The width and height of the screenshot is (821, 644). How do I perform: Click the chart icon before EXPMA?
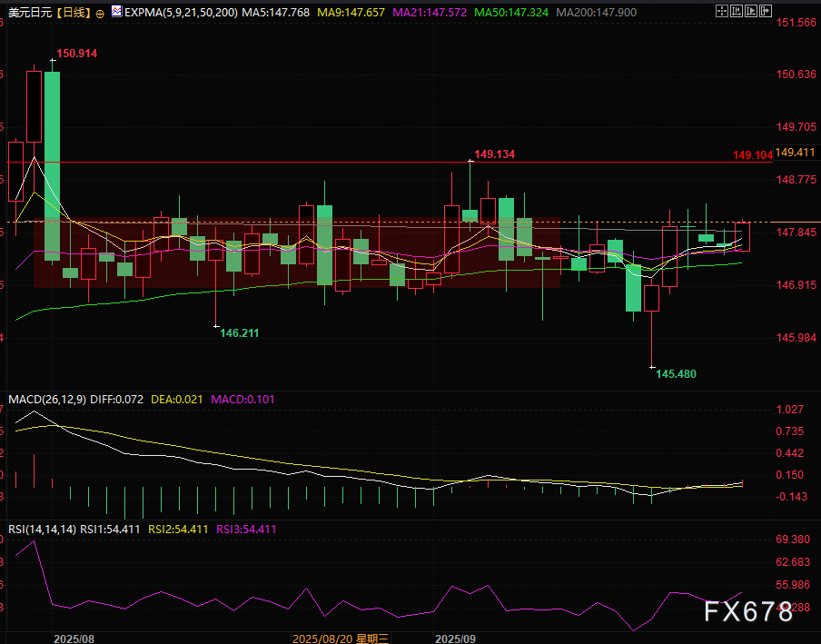point(116,14)
